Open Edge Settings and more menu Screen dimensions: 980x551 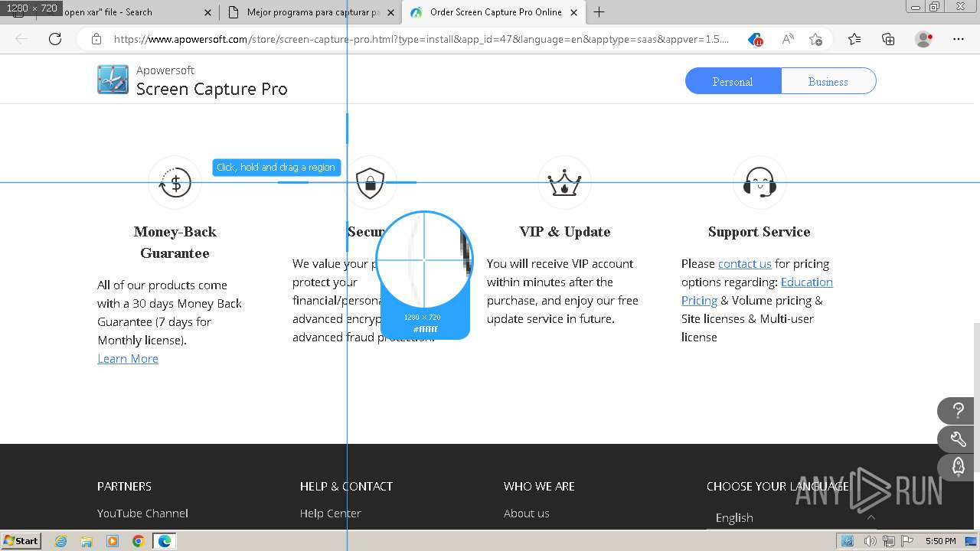pyautogui.click(x=959, y=39)
